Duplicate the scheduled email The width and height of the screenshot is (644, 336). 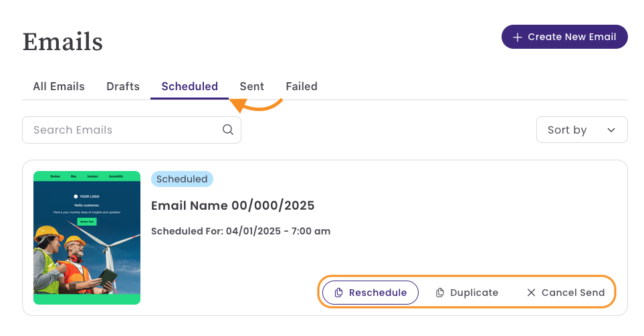tap(467, 293)
